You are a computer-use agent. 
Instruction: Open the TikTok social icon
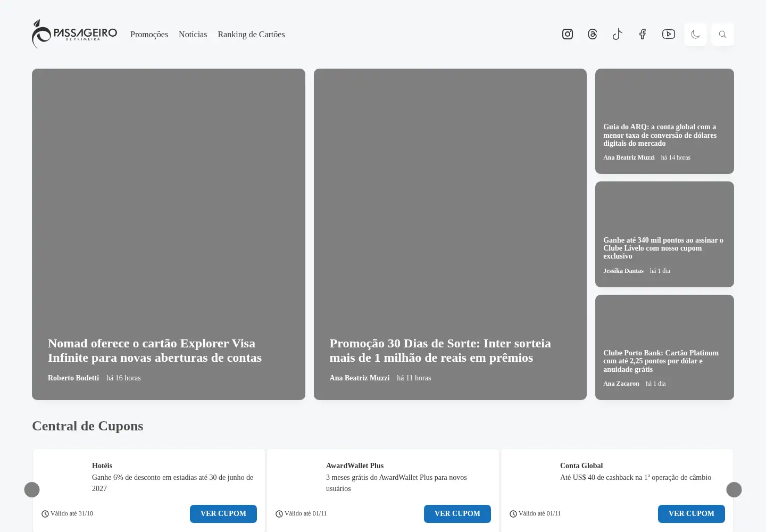point(618,34)
